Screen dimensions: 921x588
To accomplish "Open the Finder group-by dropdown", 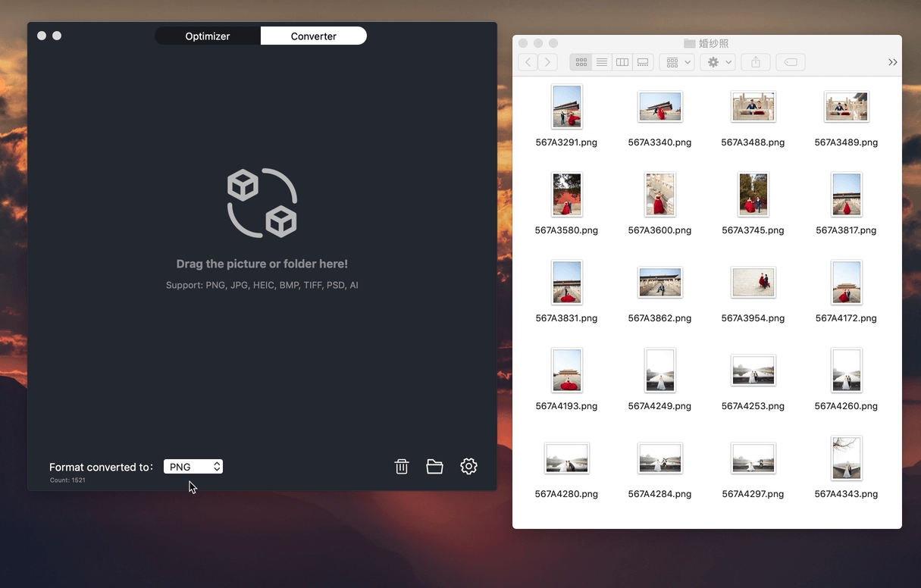I will pyautogui.click(x=677, y=62).
